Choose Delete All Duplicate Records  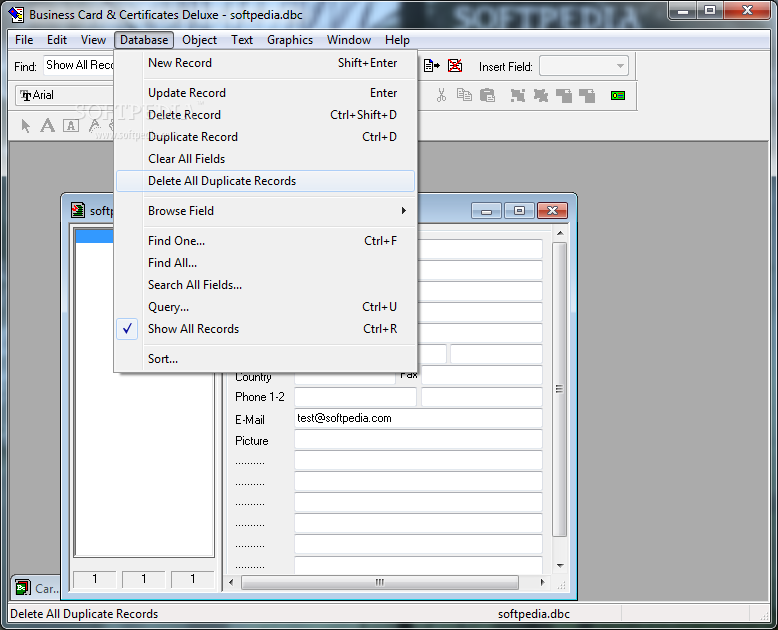(x=265, y=181)
